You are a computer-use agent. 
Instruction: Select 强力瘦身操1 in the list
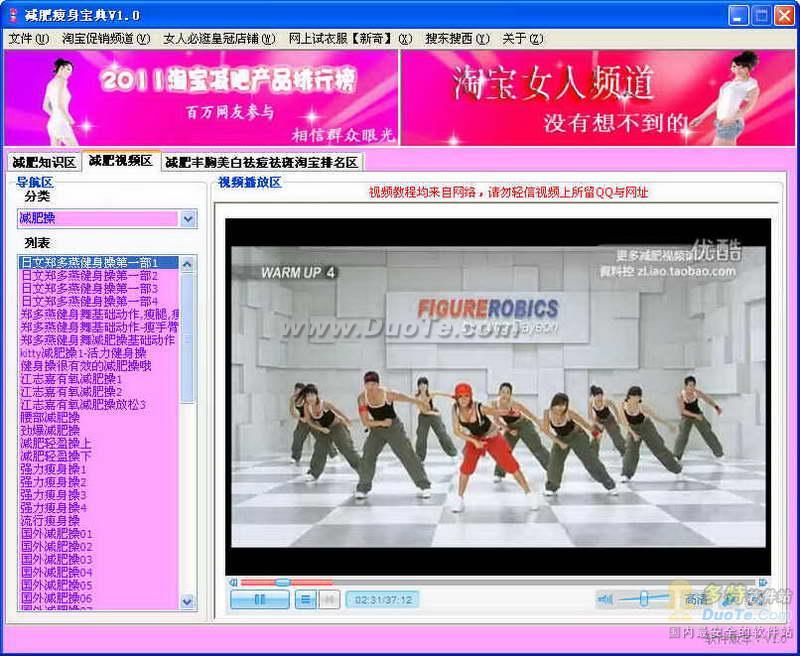[98, 469]
